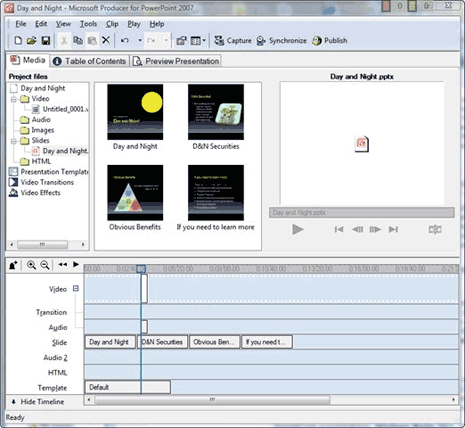Screen dimensions: 465x428
Task: Click the Narrate timeline icon
Action: click(x=13, y=265)
